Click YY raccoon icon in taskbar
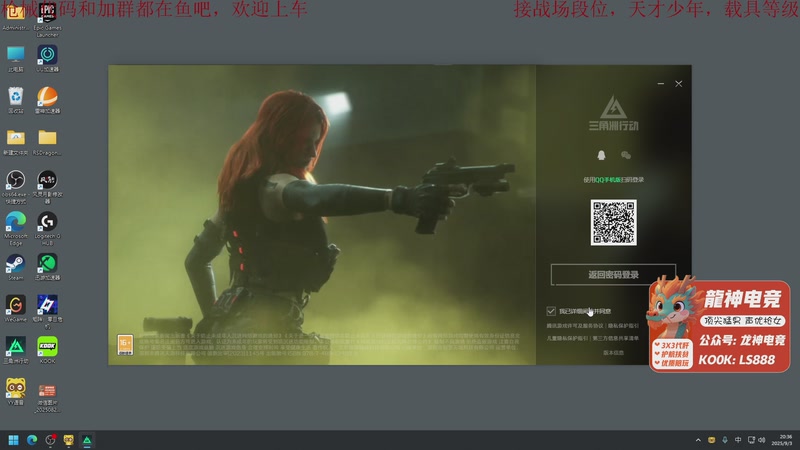Screen dimensions: 800x450 pyautogui.click(x=68, y=440)
